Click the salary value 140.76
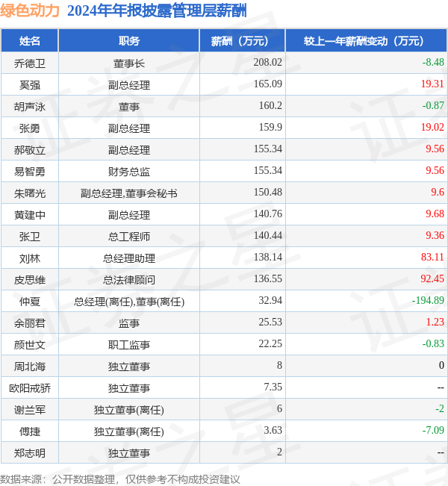This screenshot has width=448, height=486. (x=268, y=214)
